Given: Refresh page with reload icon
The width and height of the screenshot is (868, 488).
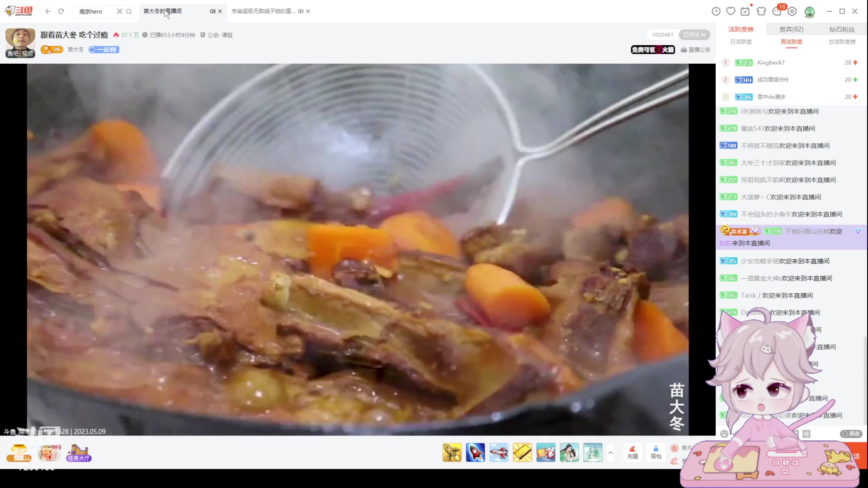Looking at the screenshot, I should [x=61, y=11].
